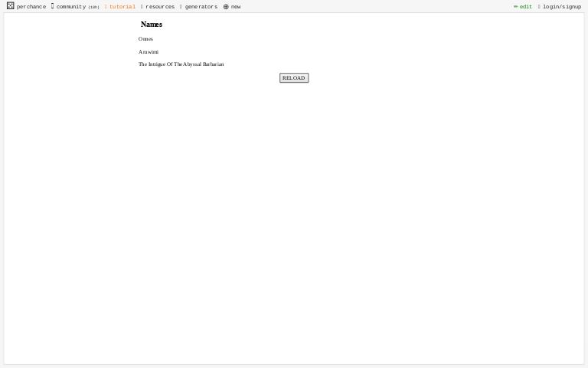Open the community page

coord(71,7)
